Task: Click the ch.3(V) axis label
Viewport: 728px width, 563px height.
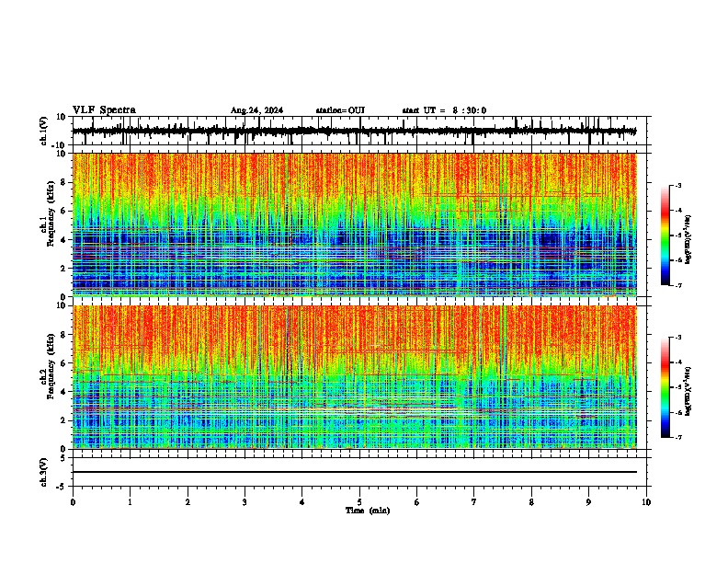Action: [x=44, y=473]
